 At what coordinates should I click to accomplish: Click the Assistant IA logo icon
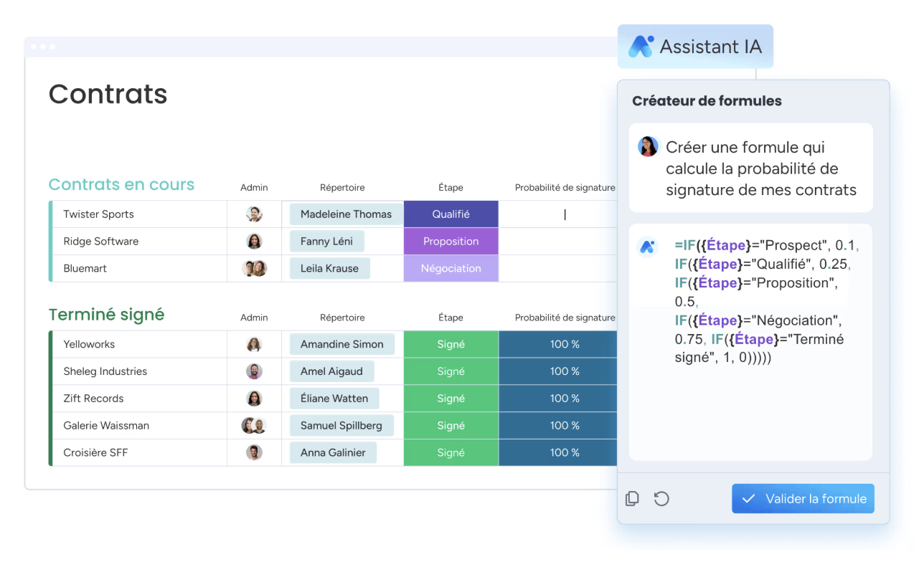(641, 47)
